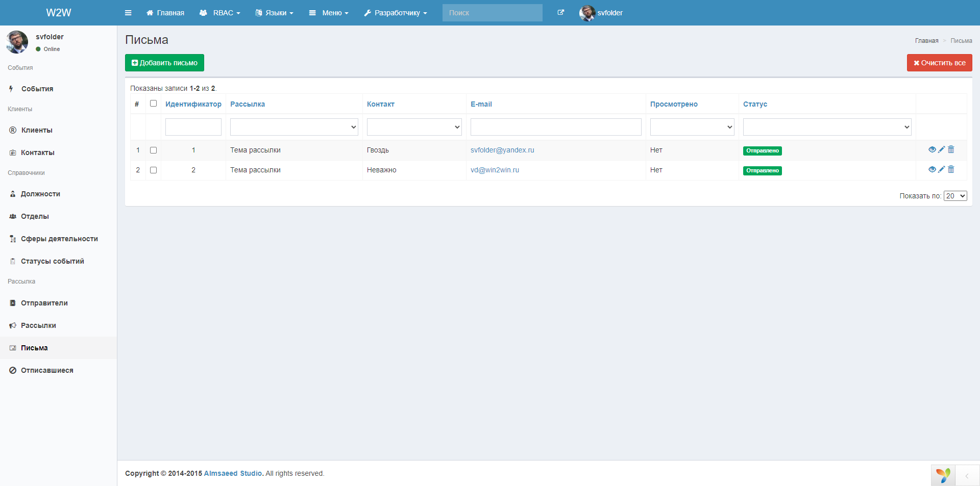Click the Almsaeed Studio footer link
The image size is (980, 486).
(x=233, y=473)
